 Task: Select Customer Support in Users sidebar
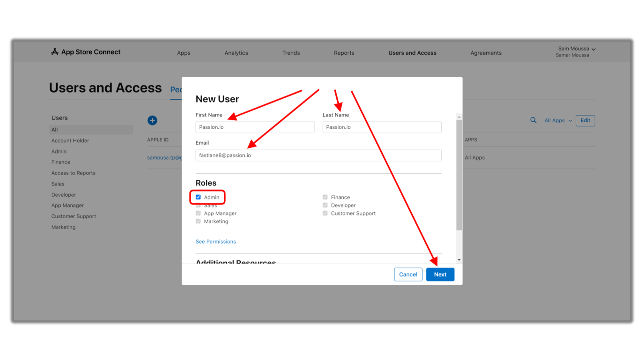pyautogui.click(x=73, y=216)
